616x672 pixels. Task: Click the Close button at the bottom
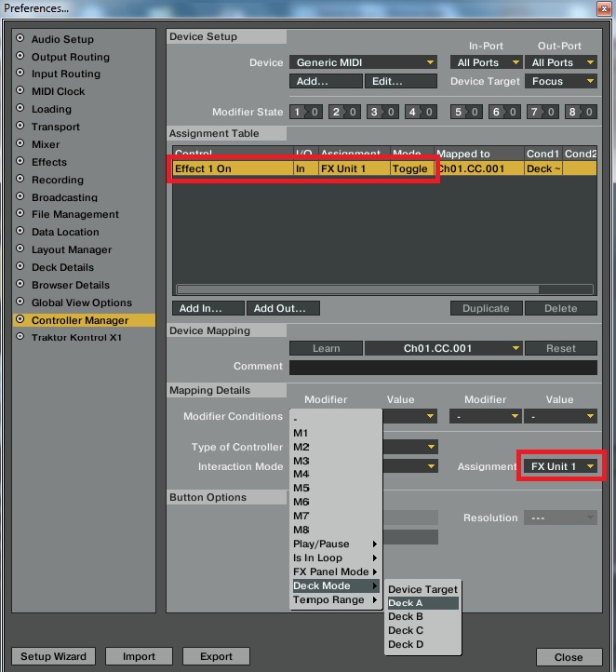569,657
